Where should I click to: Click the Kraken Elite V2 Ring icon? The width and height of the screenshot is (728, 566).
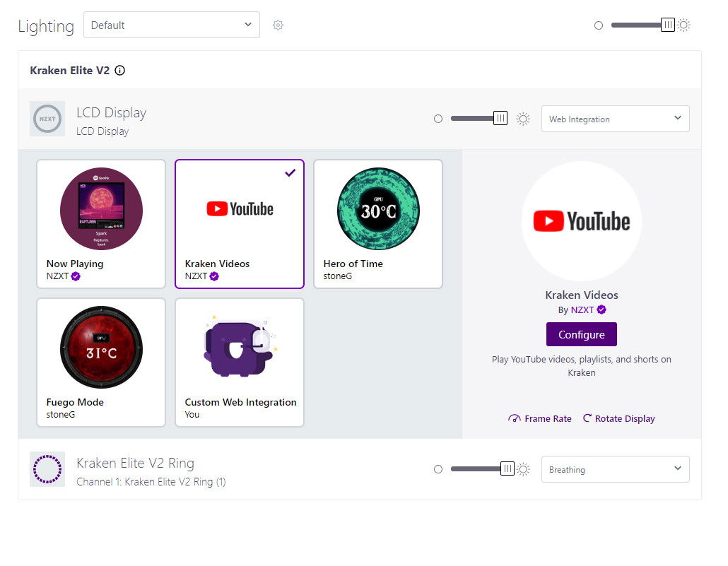click(x=47, y=469)
